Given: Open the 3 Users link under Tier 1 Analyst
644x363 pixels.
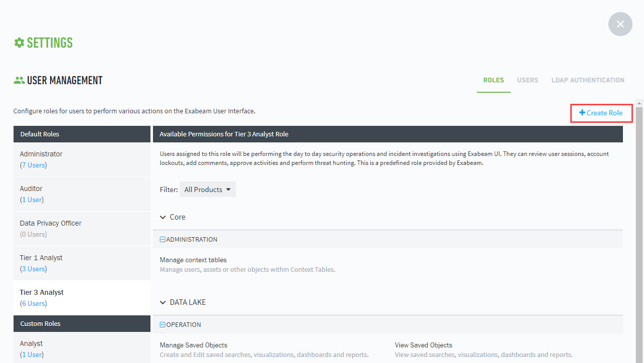Looking at the screenshot, I should pos(34,269).
